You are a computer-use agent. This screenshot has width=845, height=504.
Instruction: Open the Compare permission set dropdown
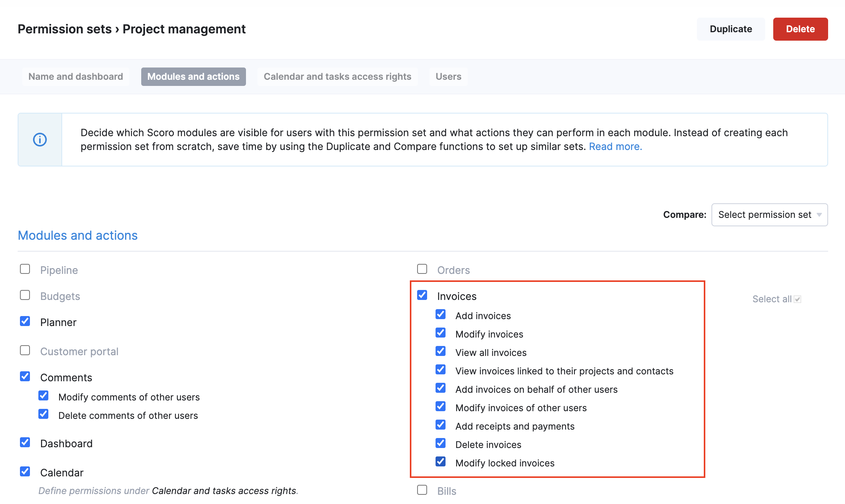pyautogui.click(x=769, y=215)
